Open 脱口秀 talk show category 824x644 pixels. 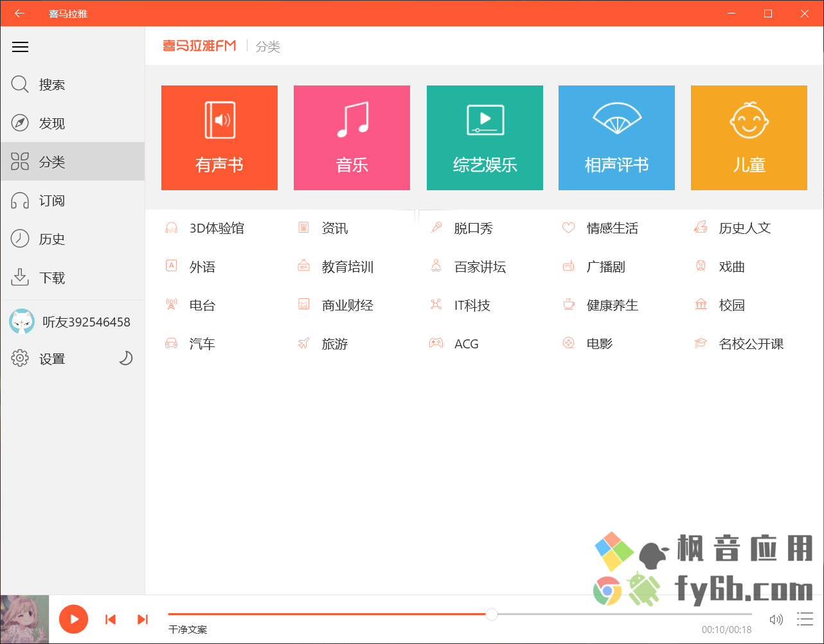461,228
